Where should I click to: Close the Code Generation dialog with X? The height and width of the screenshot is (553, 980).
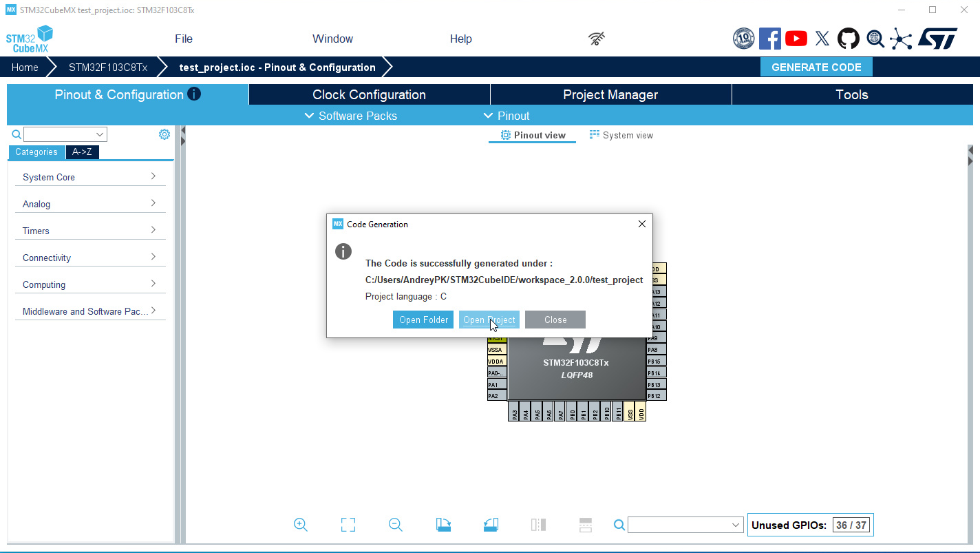tap(642, 224)
